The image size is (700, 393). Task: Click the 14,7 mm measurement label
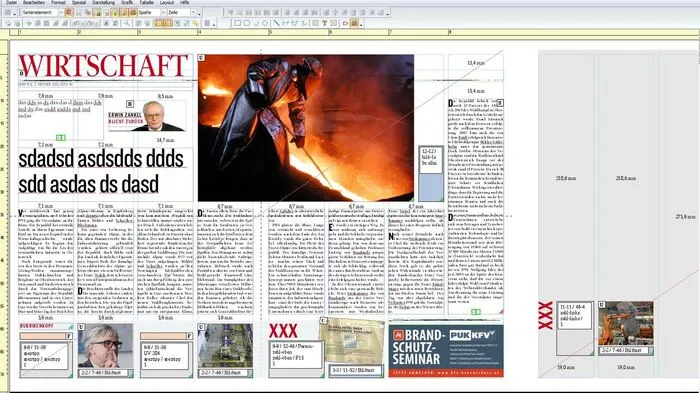[165, 140]
